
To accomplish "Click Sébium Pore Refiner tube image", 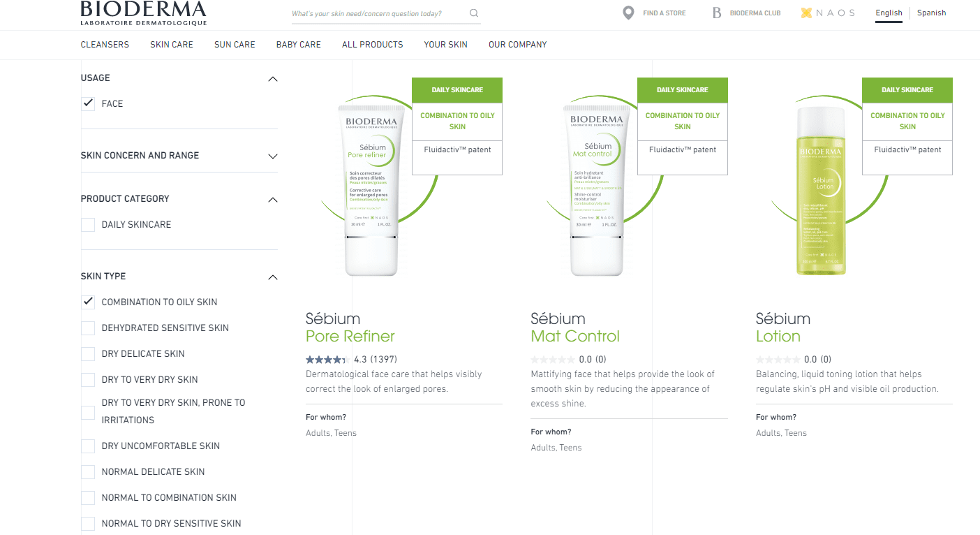I will pos(371,190).
